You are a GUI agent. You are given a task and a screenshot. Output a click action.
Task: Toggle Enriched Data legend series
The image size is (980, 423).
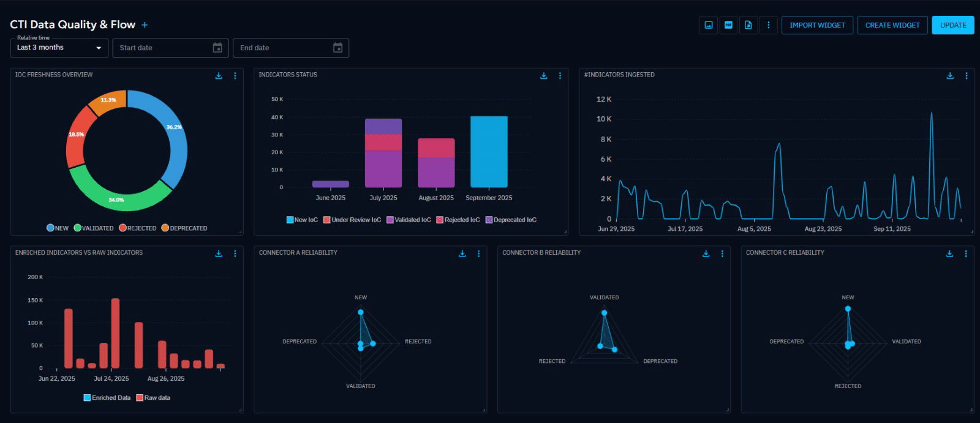coord(107,398)
